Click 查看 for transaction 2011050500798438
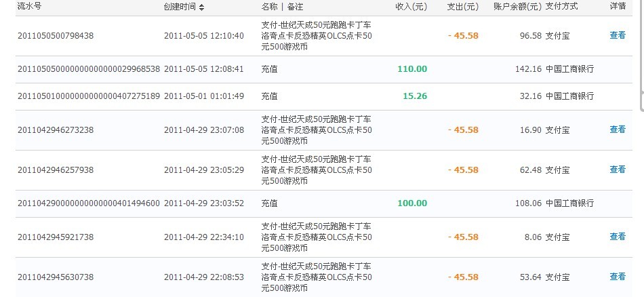The width and height of the screenshot is (644, 297). [618, 35]
